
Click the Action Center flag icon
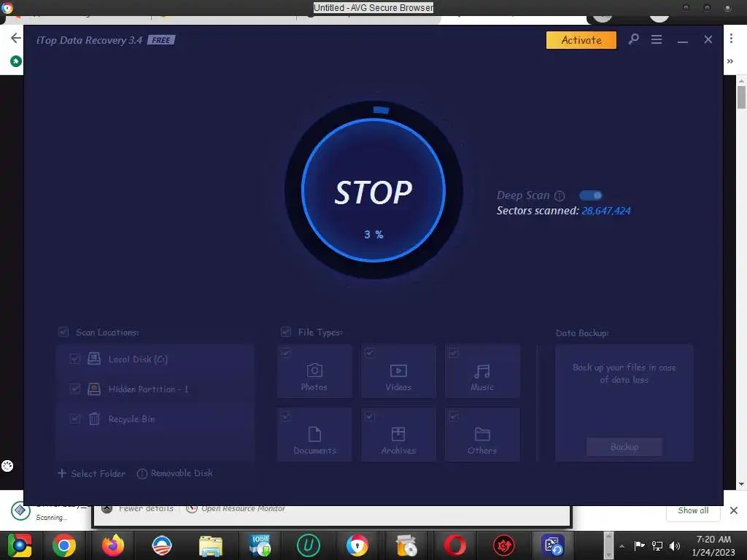(639, 545)
